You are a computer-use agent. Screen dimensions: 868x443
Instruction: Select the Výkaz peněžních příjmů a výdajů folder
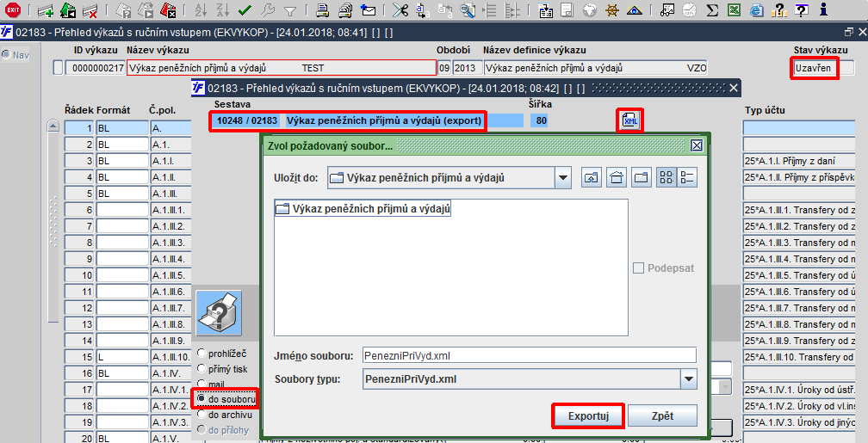(363, 208)
